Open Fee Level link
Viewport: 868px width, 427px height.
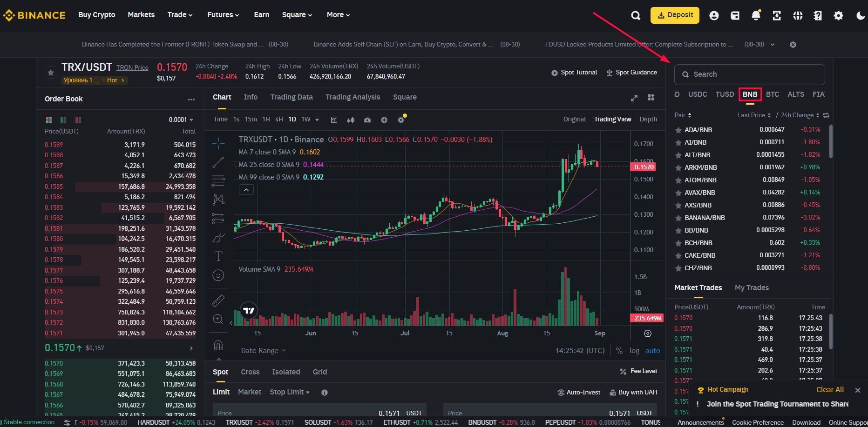638,371
